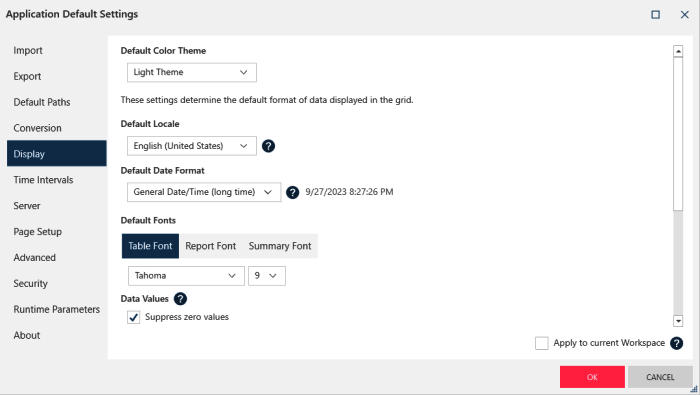Uncheck Suppress zero values
This screenshot has width=700, height=395.
click(133, 317)
